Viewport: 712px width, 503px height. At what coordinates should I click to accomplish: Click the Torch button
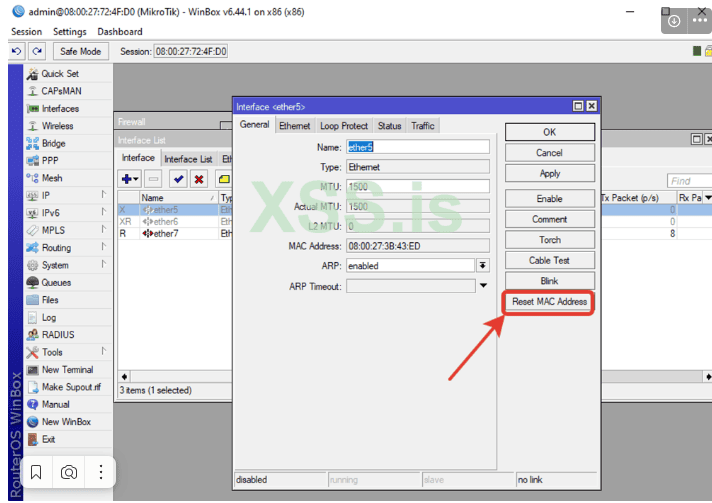549,240
